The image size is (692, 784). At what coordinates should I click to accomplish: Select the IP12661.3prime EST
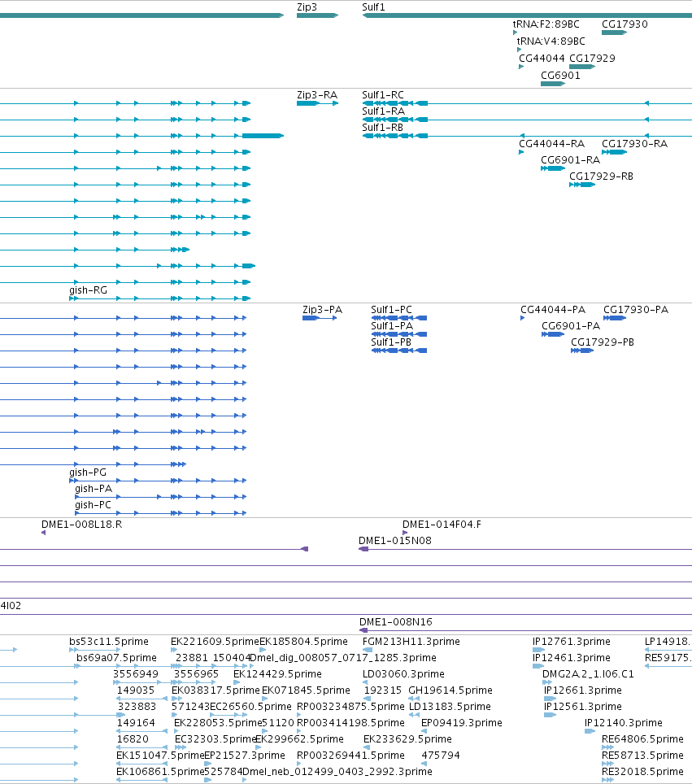pyautogui.click(x=550, y=699)
